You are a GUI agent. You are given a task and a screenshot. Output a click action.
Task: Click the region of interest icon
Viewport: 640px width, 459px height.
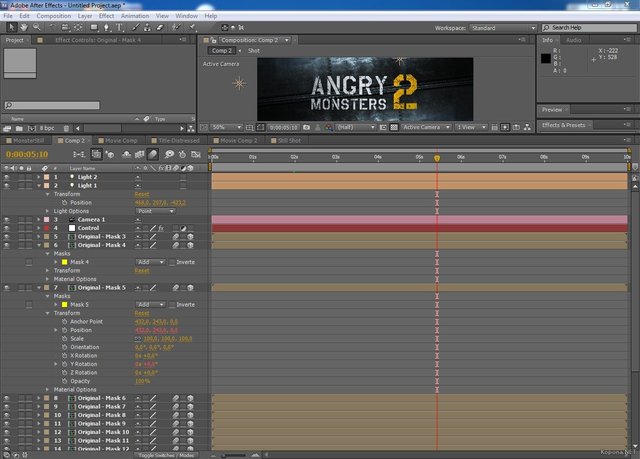tap(383, 128)
